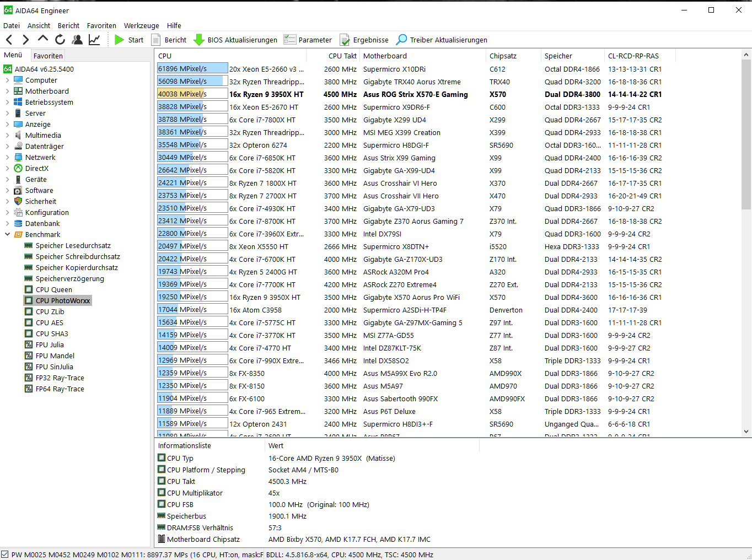Select FPU Mandel benchmark icon
The height and width of the screenshot is (560, 752).
29,356
